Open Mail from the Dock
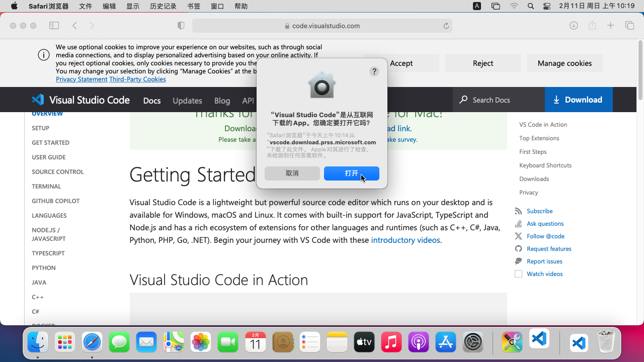The image size is (644, 362). point(146,342)
